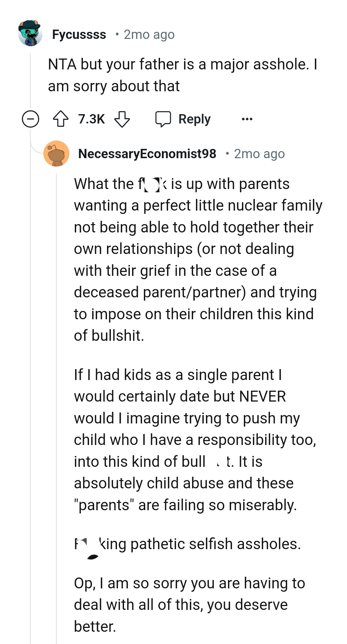Click the minus collapse icon on the thread
The image size is (347, 644).
pyautogui.click(x=31, y=119)
